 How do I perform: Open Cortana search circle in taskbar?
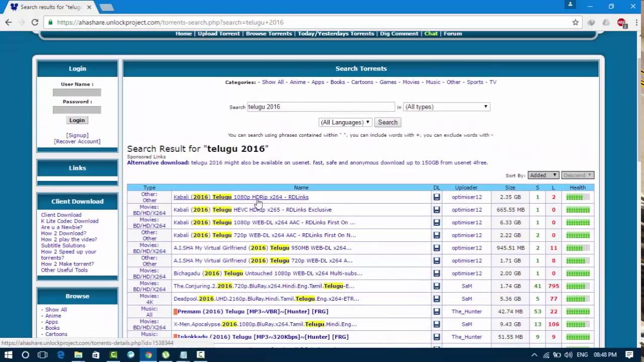(x=25, y=354)
